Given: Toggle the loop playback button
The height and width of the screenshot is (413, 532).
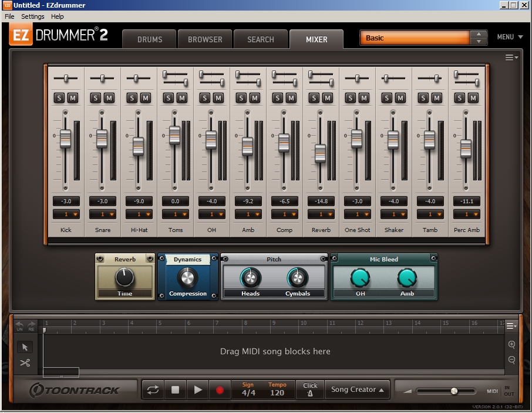Looking at the screenshot, I should pyautogui.click(x=153, y=390).
